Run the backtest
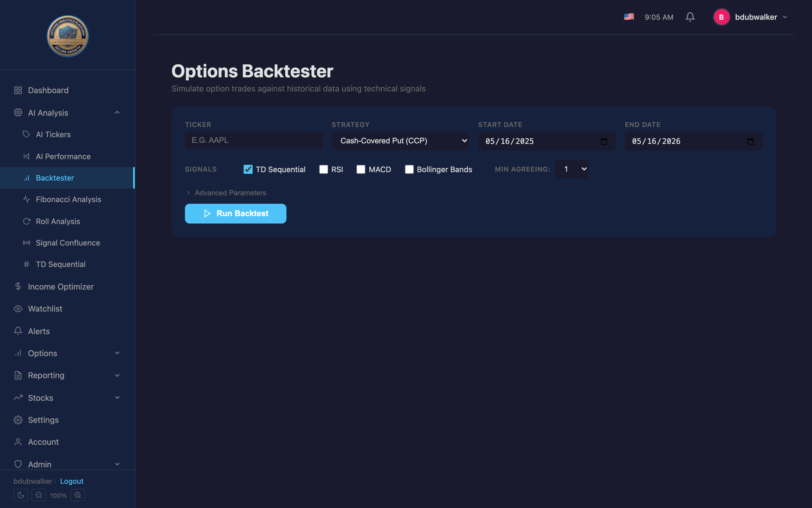Image resolution: width=812 pixels, height=508 pixels. coord(235,213)
